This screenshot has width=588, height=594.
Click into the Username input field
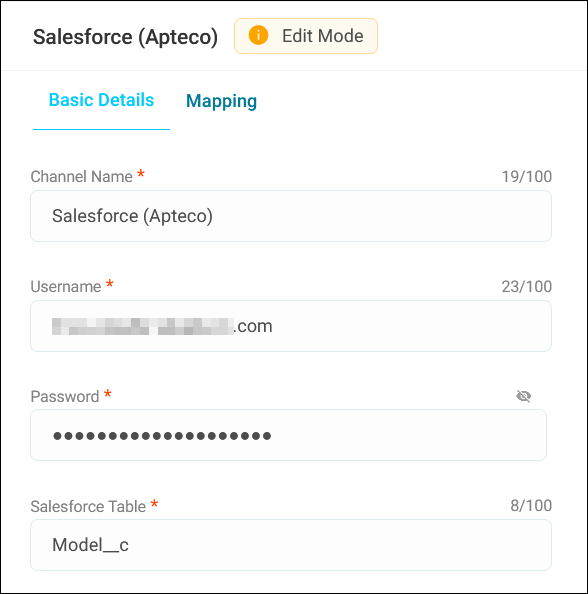[291, 326]
